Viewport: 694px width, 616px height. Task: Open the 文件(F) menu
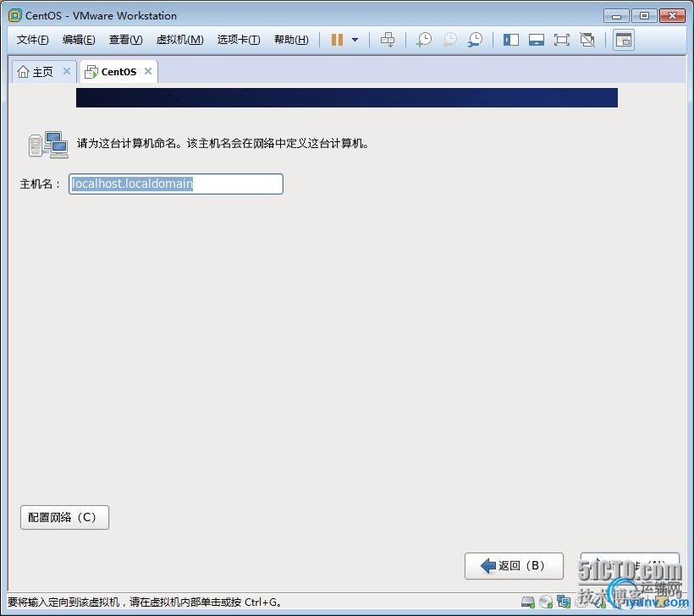click(x=32, y=40)
